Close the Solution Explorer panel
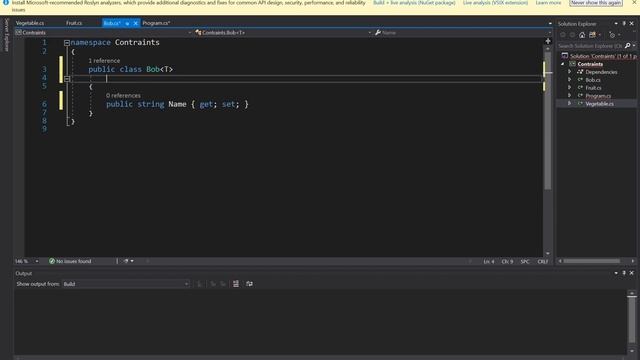Viewport: 640px width, 360px height. (x=632, y=24)
